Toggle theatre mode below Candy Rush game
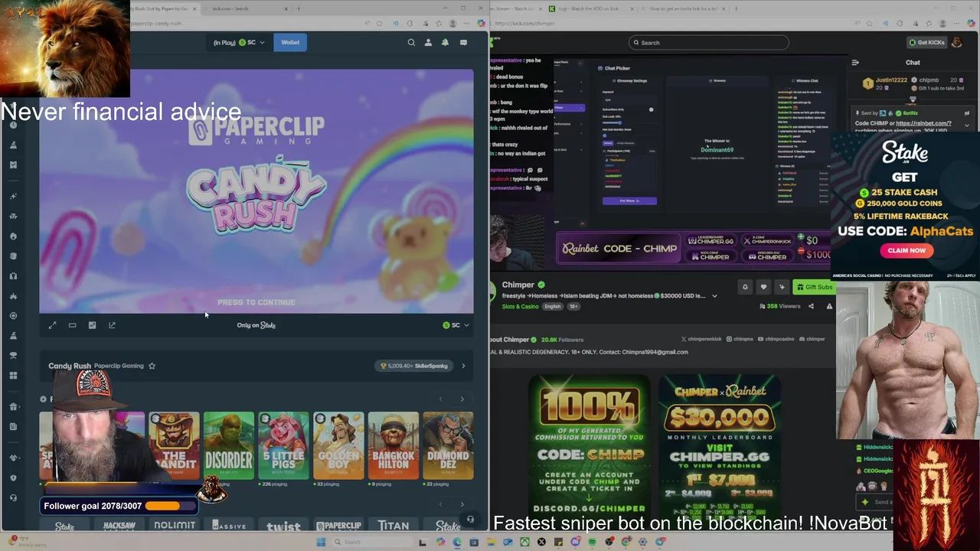Image resolution: width=980 pixels, height=551 pixels. (x=72, y=325)
